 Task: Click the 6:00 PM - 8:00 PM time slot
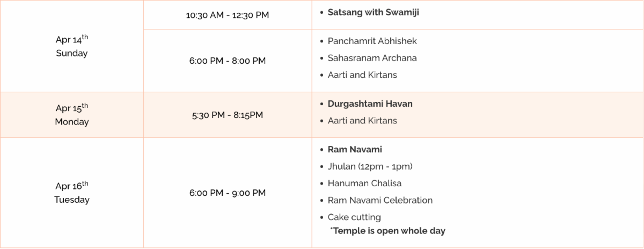pyautogui.click(x=227, y=61)
